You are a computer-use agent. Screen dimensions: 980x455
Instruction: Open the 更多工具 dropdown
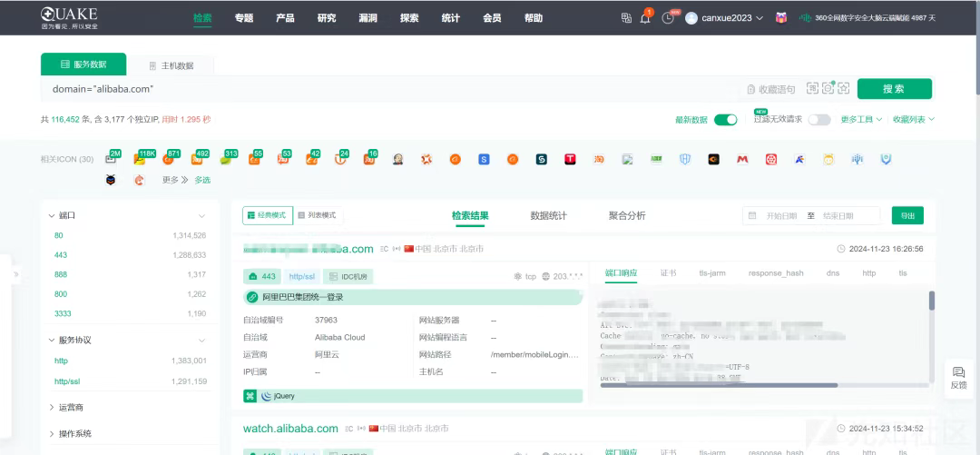point(861,119)
